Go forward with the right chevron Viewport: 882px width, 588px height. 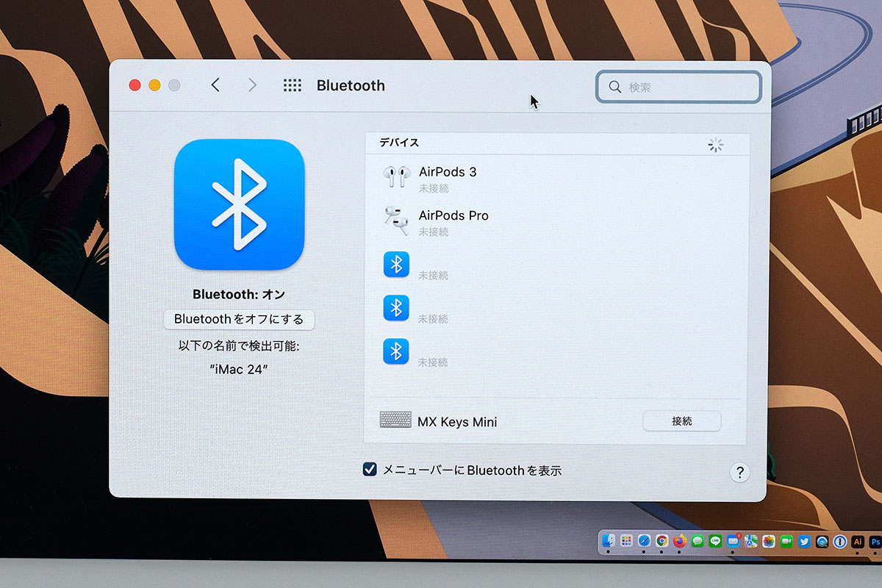(x=252, y=85)
